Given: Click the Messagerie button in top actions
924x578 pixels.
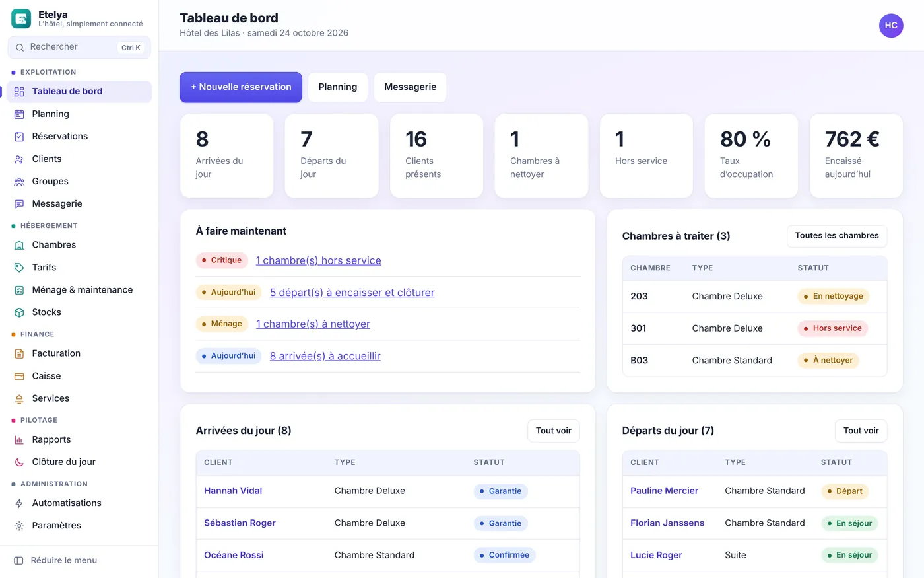Looking at the screenshot, I should point(411,87).
